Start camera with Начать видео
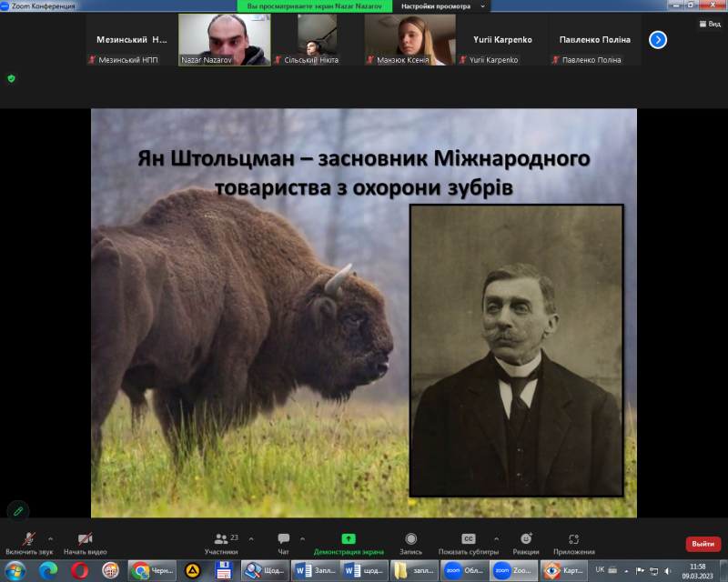The height and width of the screenshot is (582, 728). pyautogui.click(x=85, y=539)
